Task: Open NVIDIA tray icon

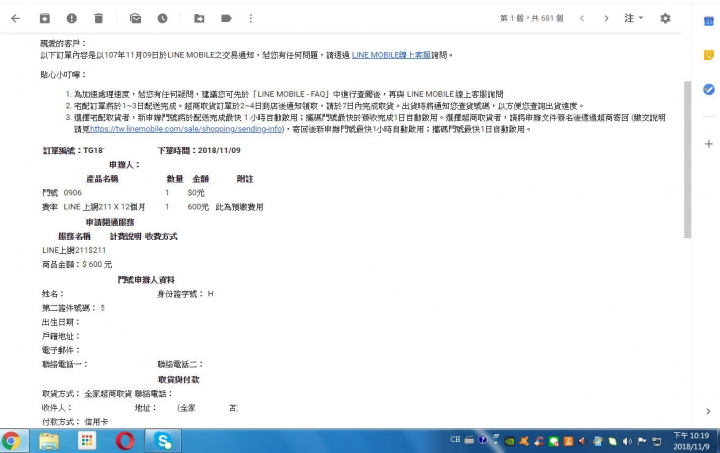Action: [x=510, y=442]
